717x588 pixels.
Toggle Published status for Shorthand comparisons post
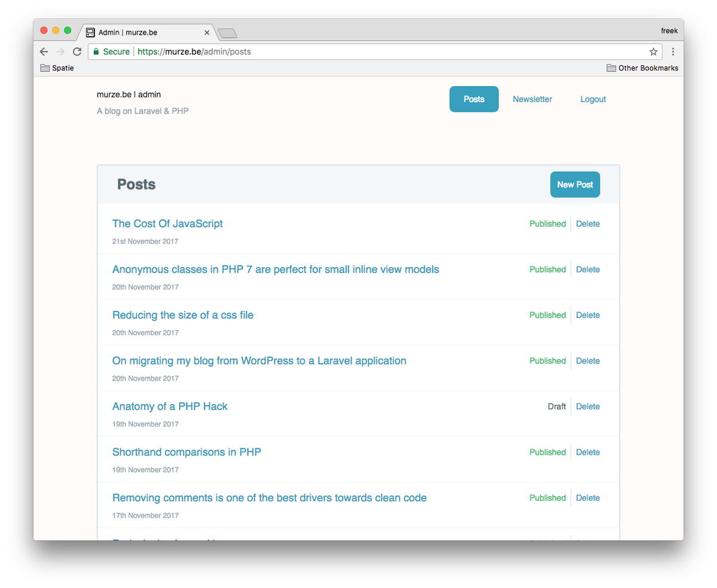(547, 452)
